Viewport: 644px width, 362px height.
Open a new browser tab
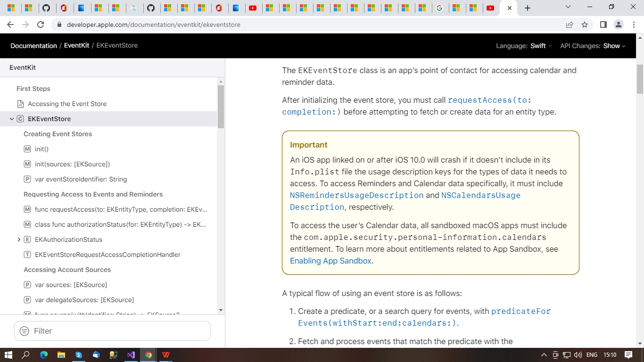(528, 8)
